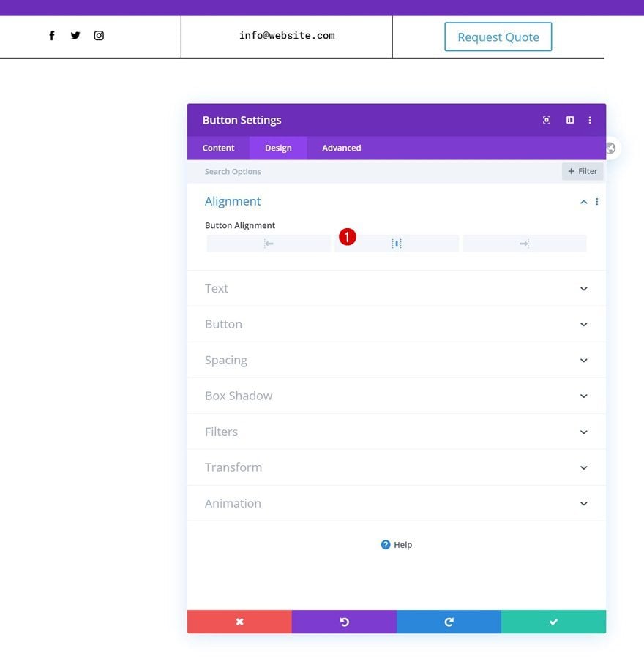Click the Facebook social icon

(x=52, y=36)
